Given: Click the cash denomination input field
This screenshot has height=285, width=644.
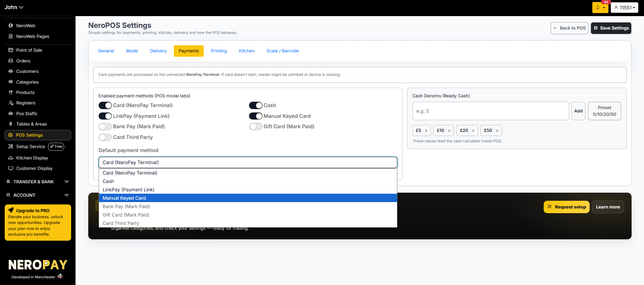Looking at the screenshot, I should click(x=491, y=111).
